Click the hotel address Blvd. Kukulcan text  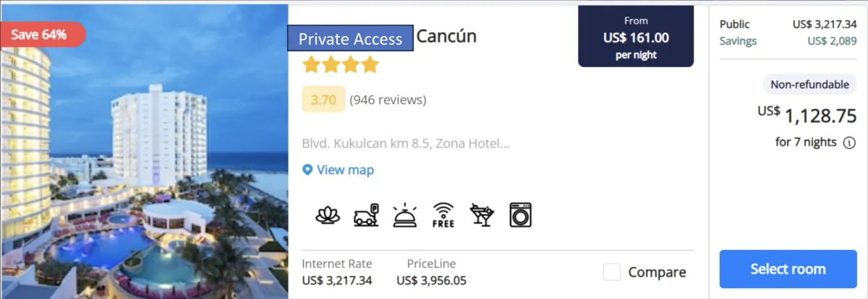click(406, 143)
